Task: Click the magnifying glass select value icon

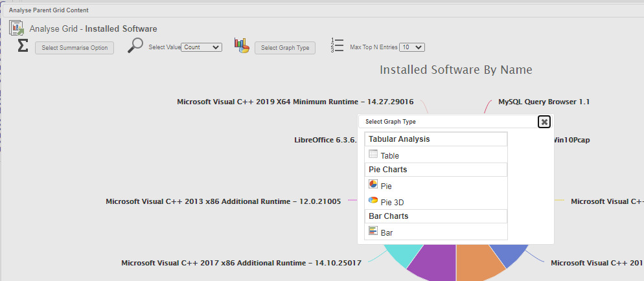Action: [135, 45]
